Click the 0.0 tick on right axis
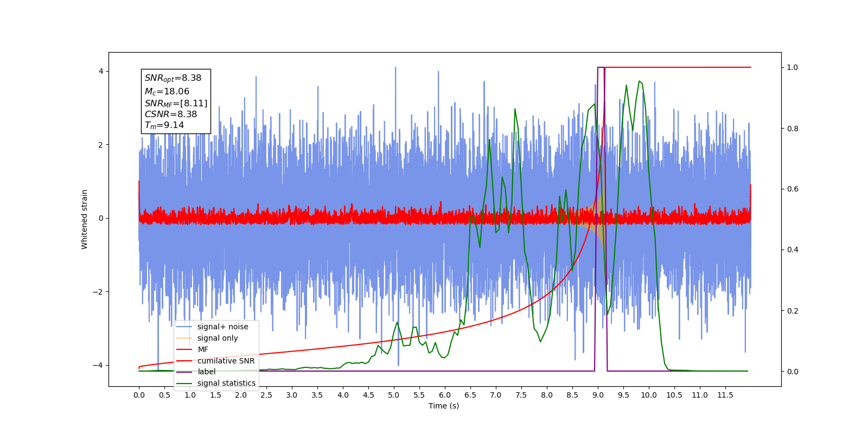The height and width of the screenshot is (434, 868). (x=793, y=372)
